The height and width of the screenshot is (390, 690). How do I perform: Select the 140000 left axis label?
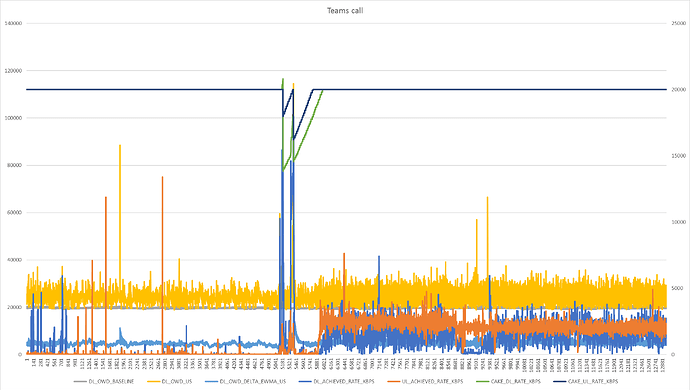click(x=14, y=23)
